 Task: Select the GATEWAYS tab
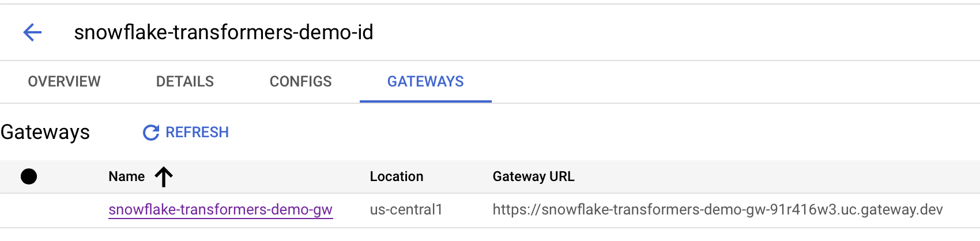tap(425, 82)
